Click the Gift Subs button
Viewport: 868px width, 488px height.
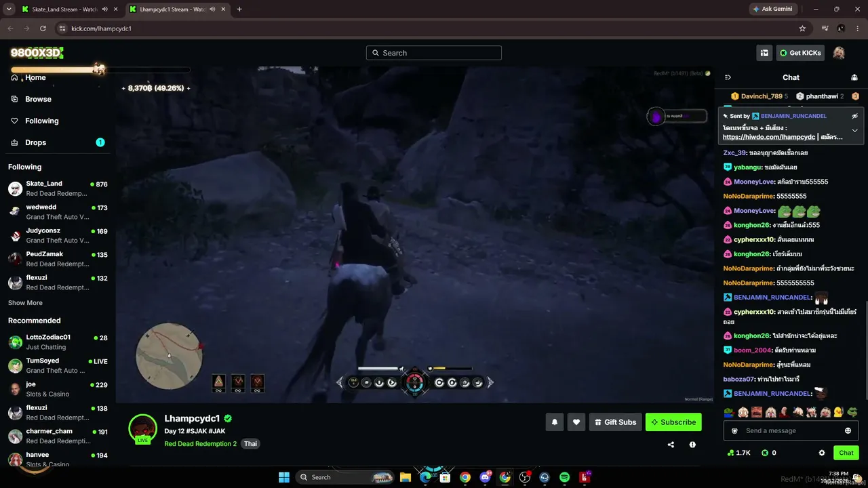click(x=615, y=422)
